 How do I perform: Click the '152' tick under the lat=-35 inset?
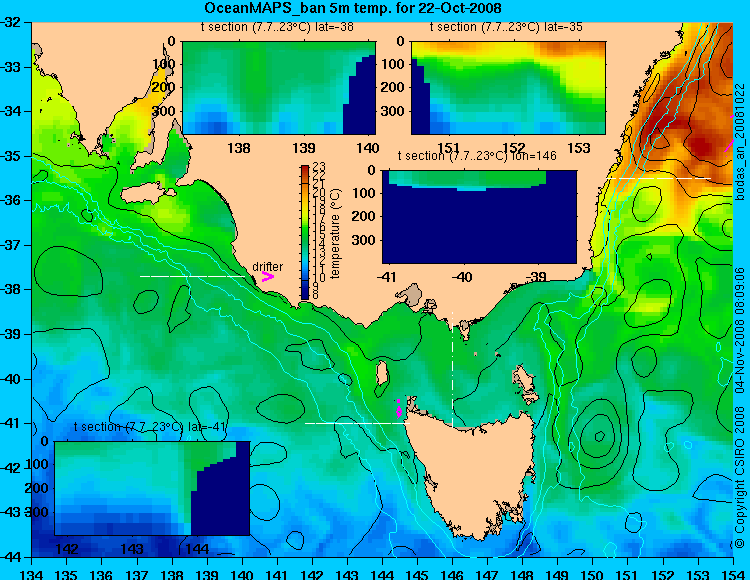(514, 148)
